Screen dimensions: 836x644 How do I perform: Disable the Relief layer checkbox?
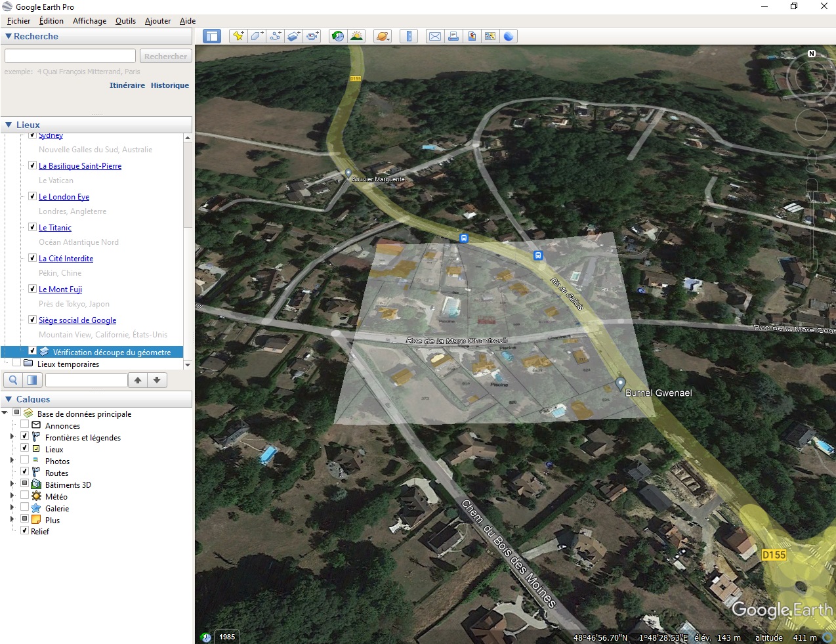coord(25,531)
